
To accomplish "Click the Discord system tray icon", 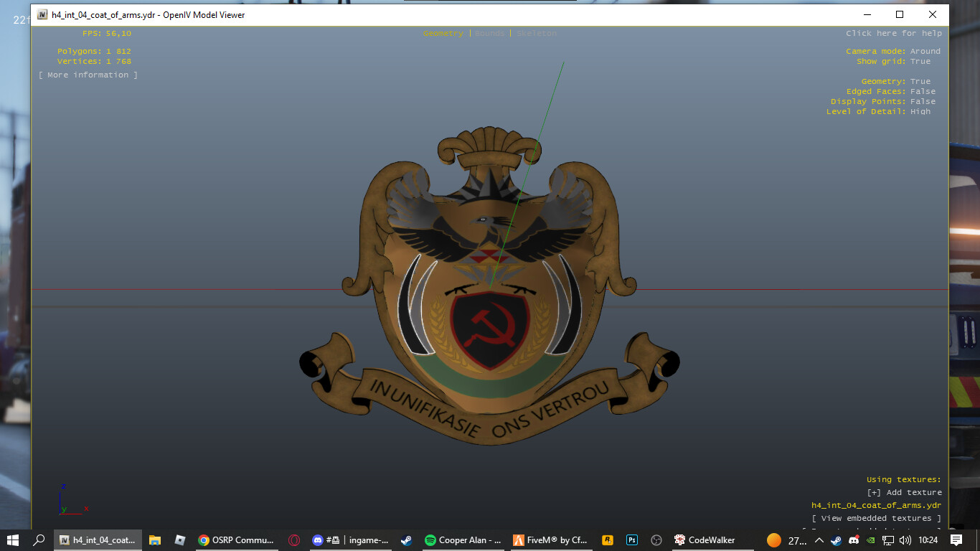I will [x=854, y=540].
